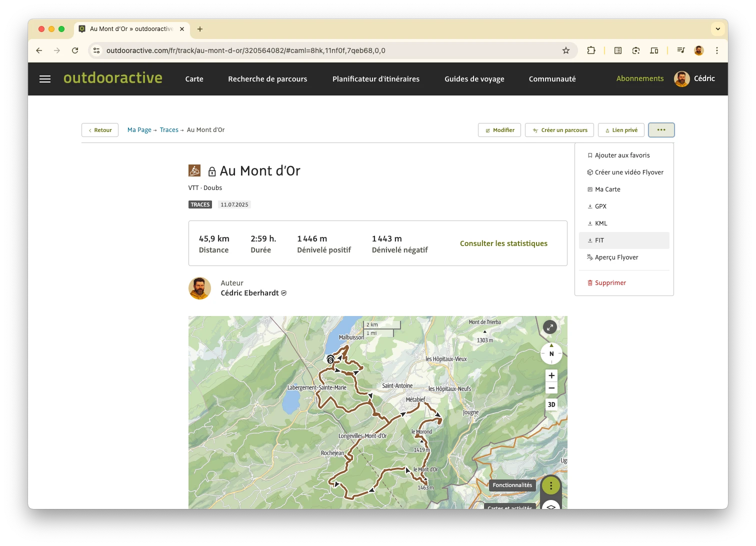Choose Ma Carte from menu
756x546 pixels.
[624, 189]
